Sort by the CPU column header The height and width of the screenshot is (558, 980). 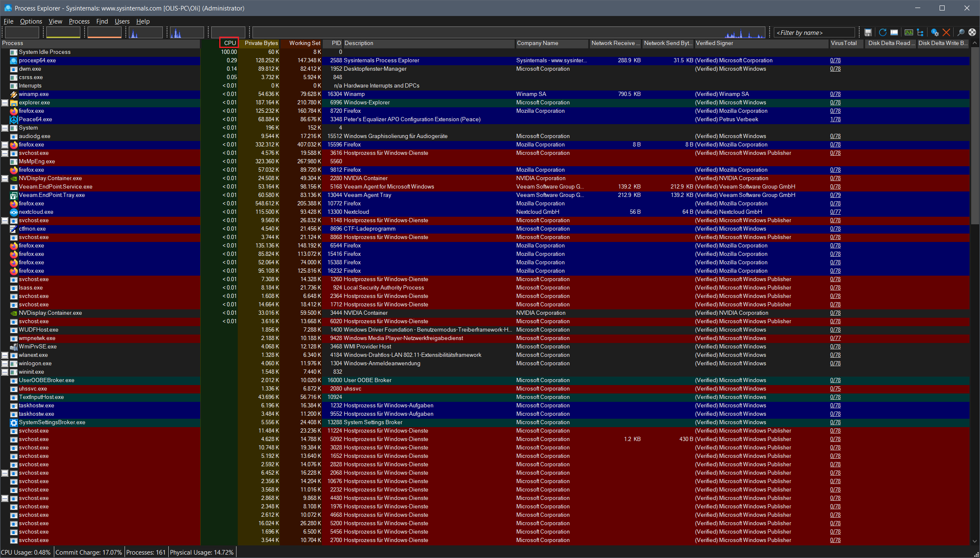click(229, 43)
